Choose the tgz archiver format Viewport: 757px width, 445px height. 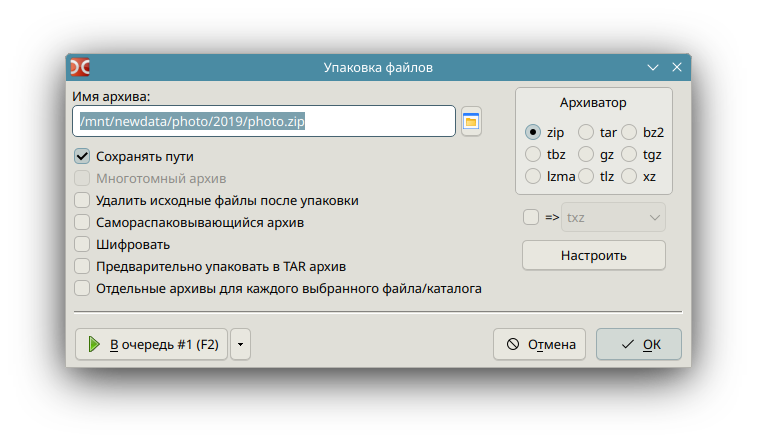pos(629,154)
